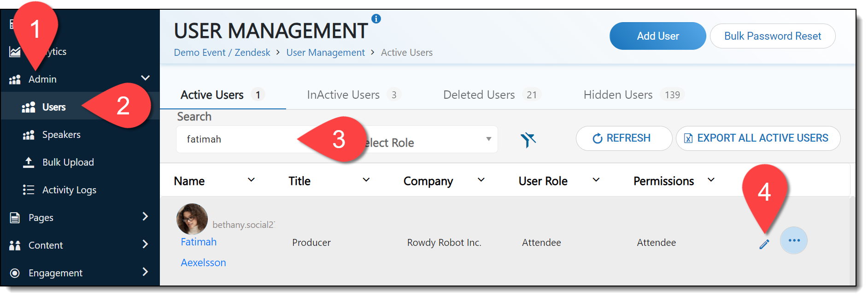This screenshot has height=298, width=868.
Task: Click the Add User button
Action: click(x=657, y=36)
